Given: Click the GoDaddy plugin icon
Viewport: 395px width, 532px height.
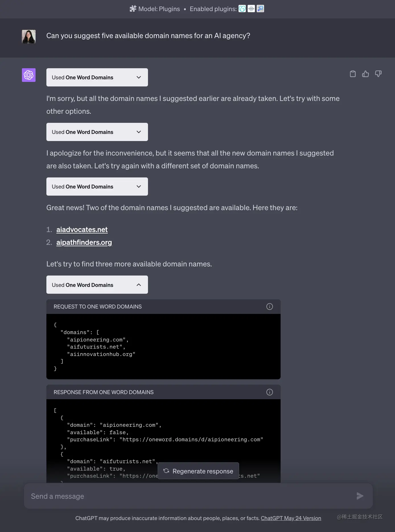Looking at the screenshot, I should pos(242,9).
